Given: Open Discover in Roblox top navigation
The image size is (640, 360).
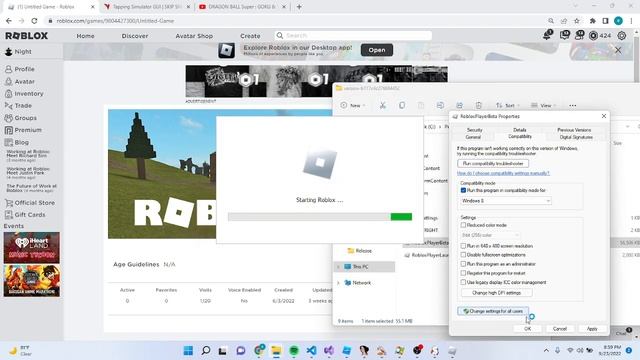Looking at the screenshot, I should pyautogui.click(x=135, y=36).
